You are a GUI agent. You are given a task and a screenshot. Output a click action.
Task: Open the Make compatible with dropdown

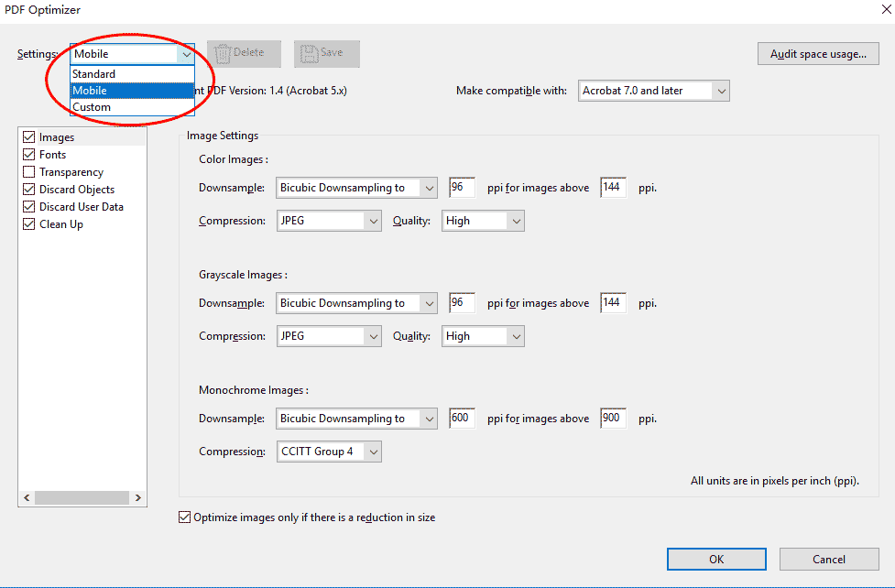point(654,91)
